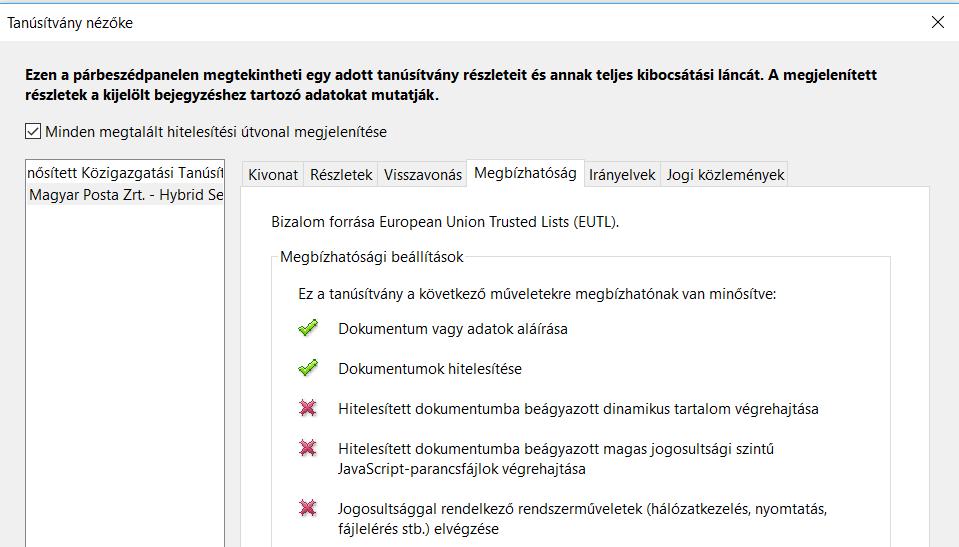Uncheck Minden megtalált hitelesítési útvonal megjelenítése

coord(33,132)
